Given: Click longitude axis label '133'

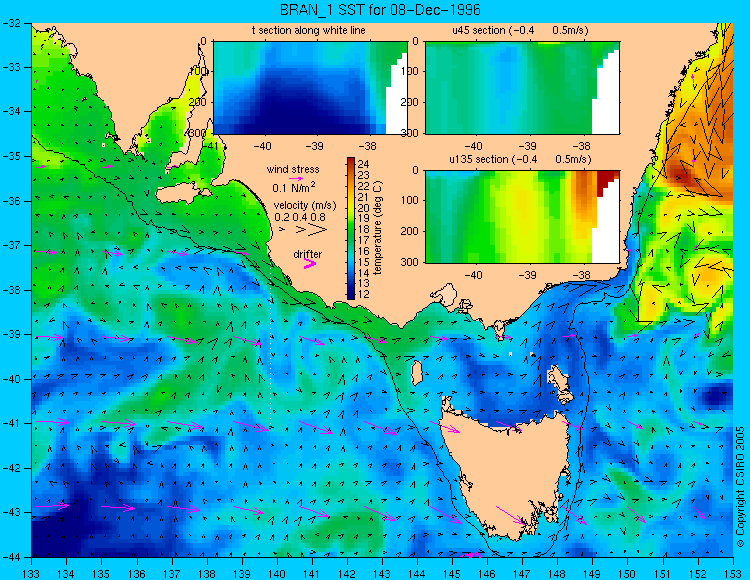Looking at the screenshot, I should [32, 573].
